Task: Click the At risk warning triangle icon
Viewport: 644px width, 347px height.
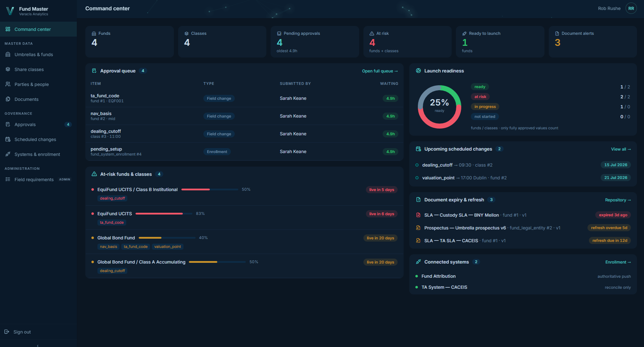Action: click(x=372, y=33)
